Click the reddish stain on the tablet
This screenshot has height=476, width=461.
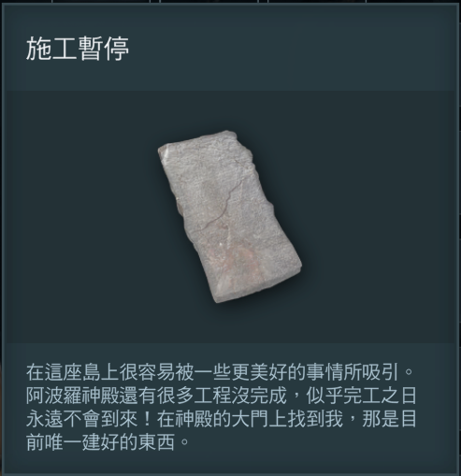point(241,255)
